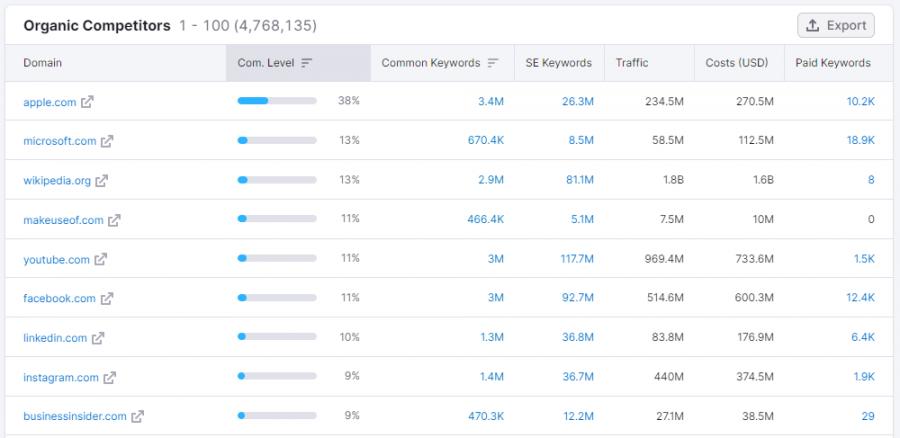This screenshot has height=438, width=900.
Task: Select youtube.com costs value 733.6M
Action: tap(754, 259)
